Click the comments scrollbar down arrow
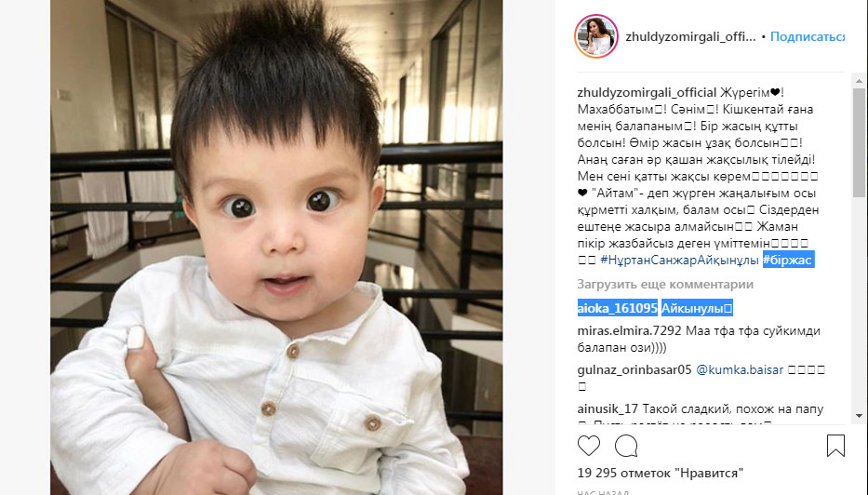 pos(859,416)
